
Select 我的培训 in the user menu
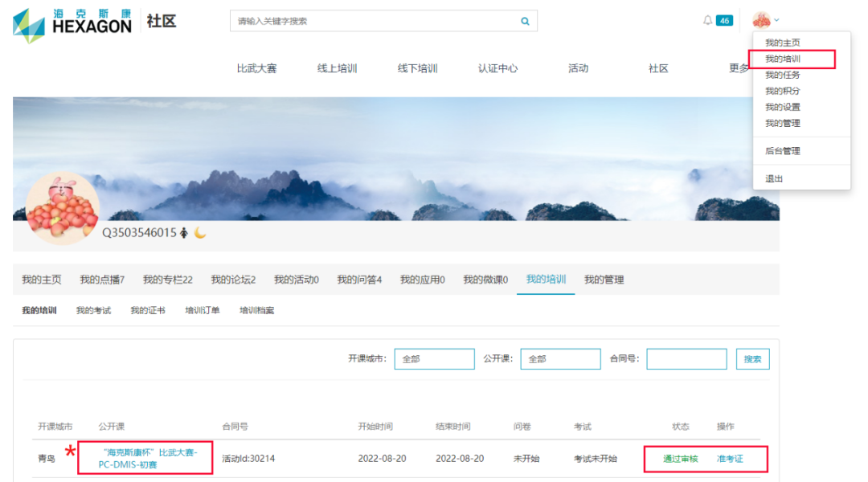(782, 59)
